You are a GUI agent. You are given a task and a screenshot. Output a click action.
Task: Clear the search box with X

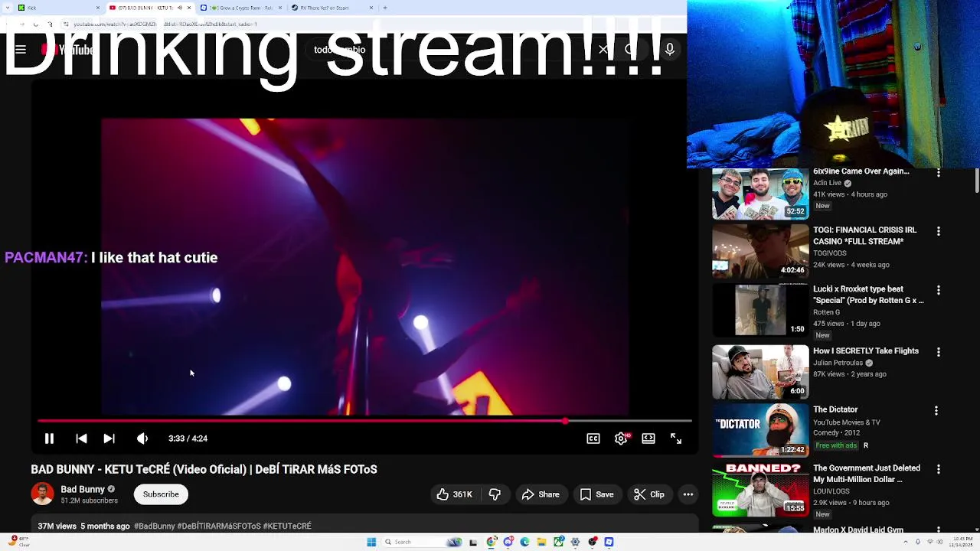603,50
